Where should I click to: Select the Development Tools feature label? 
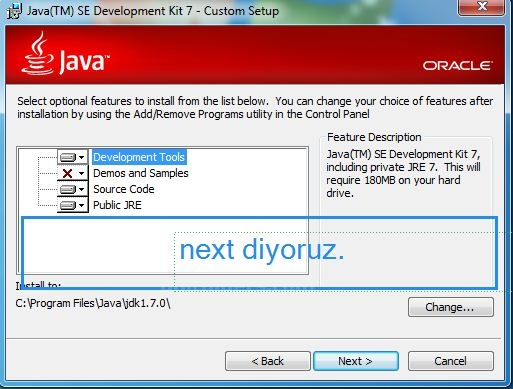(x=139, y=157)
